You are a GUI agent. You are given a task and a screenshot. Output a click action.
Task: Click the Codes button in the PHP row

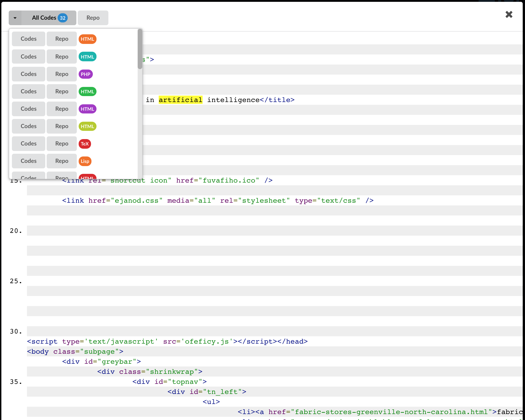[x=28, y=74]
